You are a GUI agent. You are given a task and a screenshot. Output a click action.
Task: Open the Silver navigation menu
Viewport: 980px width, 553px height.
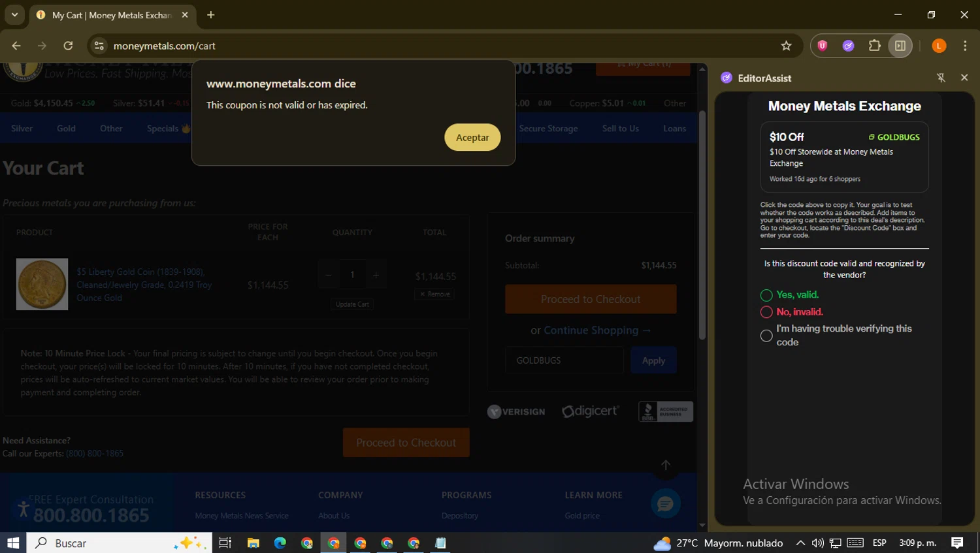tap(22, 128)
